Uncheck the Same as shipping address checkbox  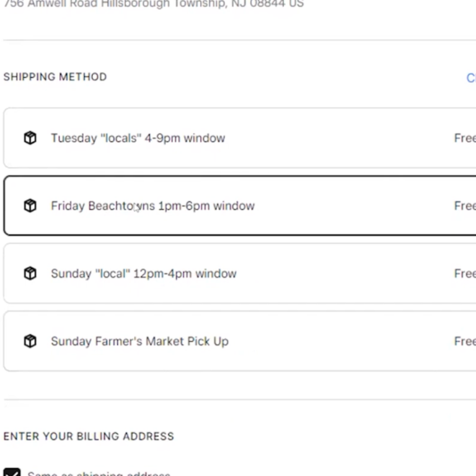pos(12,472)
